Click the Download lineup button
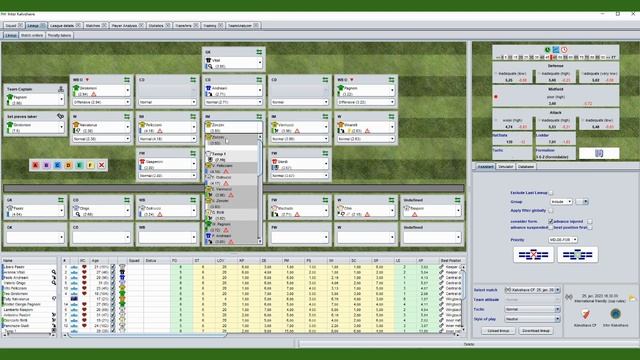This screenshot has width=640, height=360. (536, 331)
